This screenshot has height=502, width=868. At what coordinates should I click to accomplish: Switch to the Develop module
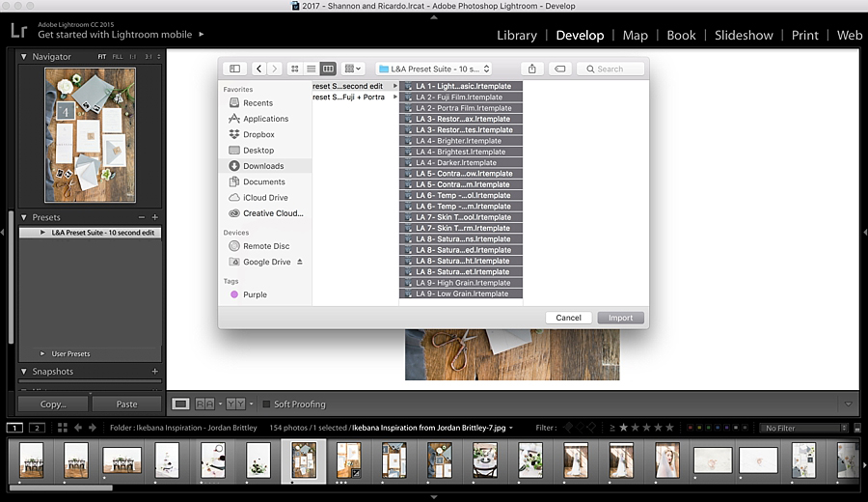580,35
